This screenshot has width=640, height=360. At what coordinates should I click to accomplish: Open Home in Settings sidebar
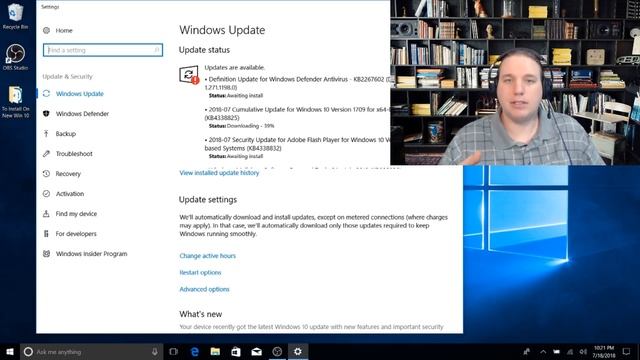click(64, 30)
